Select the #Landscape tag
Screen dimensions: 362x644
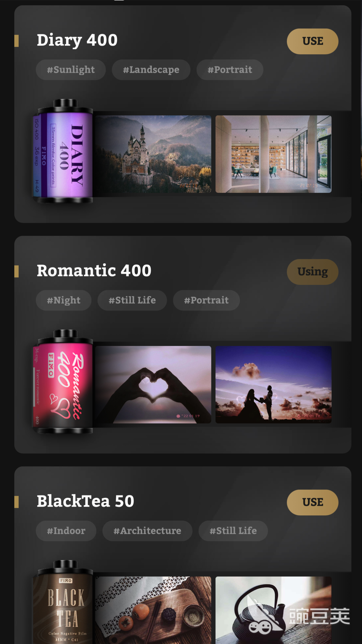[151, 70]
